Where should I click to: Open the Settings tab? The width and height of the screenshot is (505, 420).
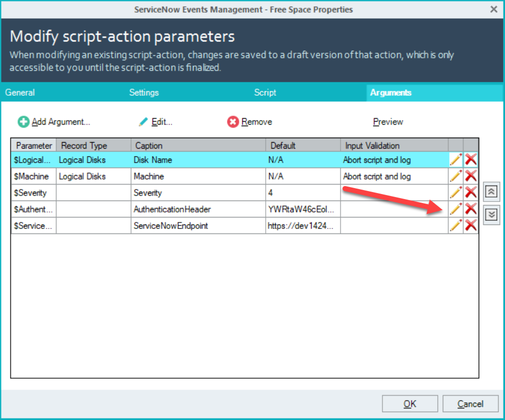144,92
